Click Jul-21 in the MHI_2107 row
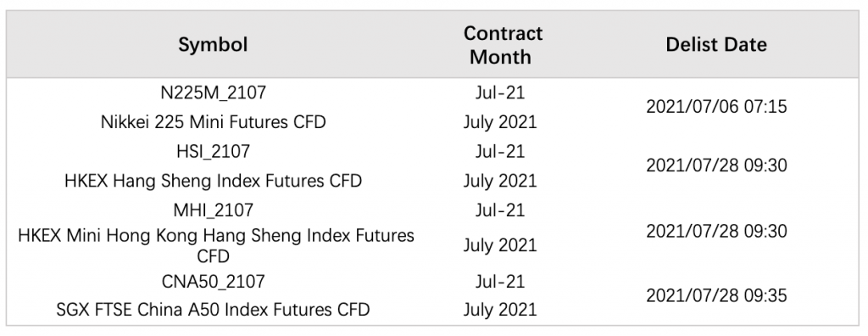Image resolution: width=868 pixels, height=336 pixels. tap(500, 210)
